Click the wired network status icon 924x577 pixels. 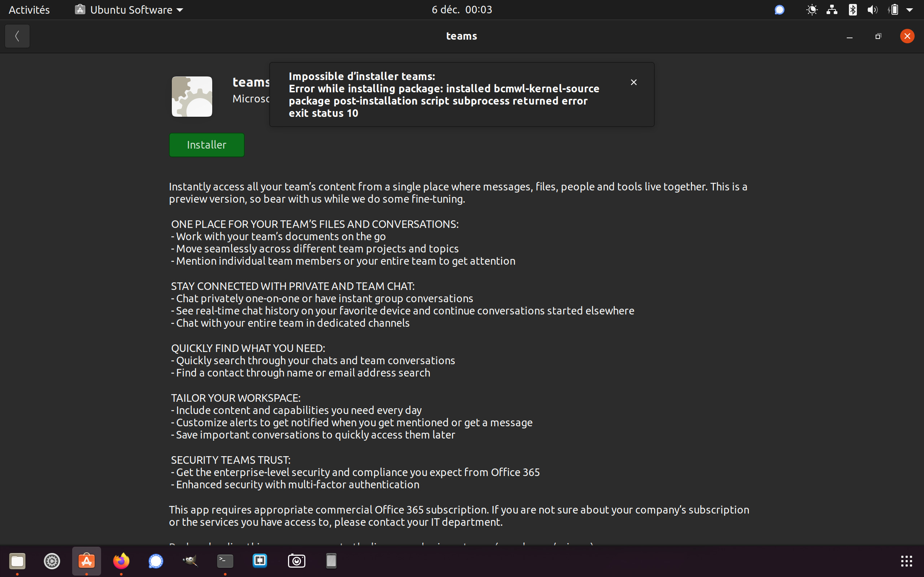pos(832,9)
